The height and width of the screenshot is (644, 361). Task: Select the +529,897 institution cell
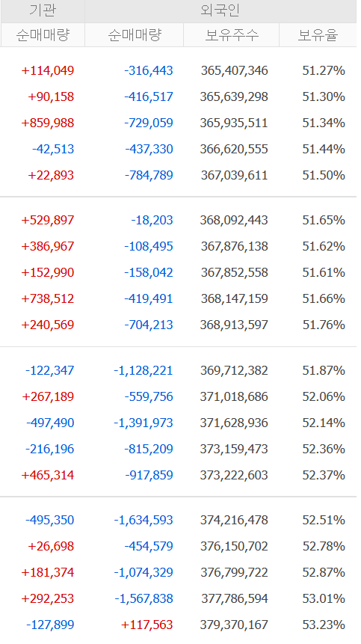pyautogui.click(x=48, y=220)
